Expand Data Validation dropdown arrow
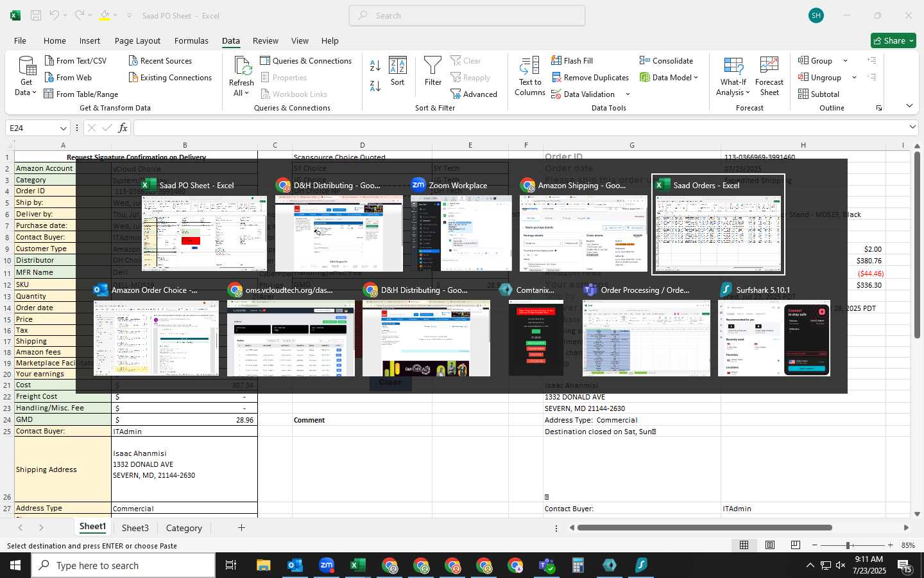 (x=628, y=94)
